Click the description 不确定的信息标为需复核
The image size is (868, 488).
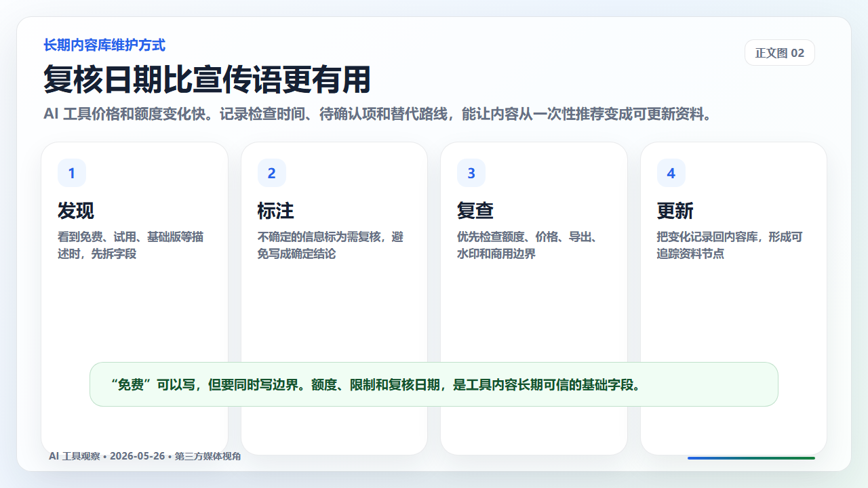pyautogui.click(x=330, y=245)
